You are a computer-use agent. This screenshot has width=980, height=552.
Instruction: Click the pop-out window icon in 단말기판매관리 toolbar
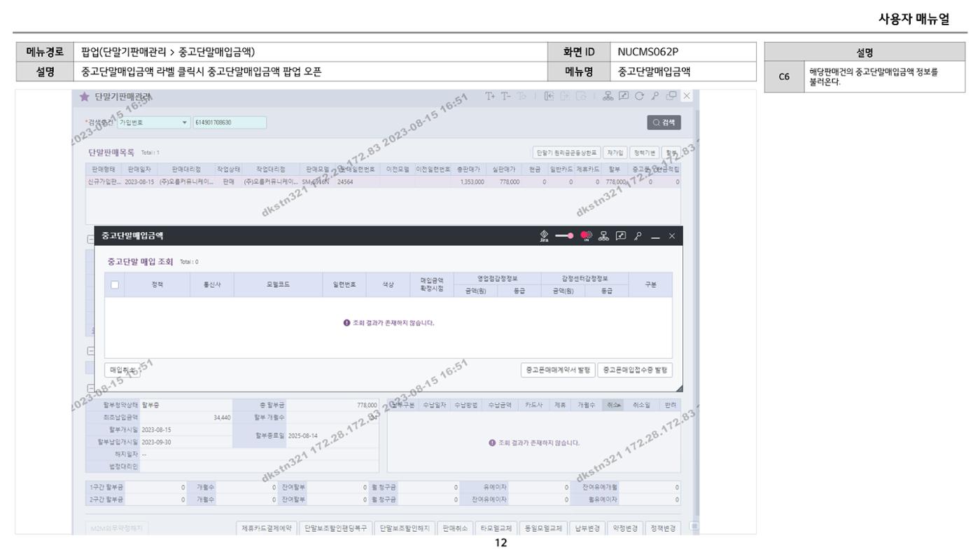point(673,96)
